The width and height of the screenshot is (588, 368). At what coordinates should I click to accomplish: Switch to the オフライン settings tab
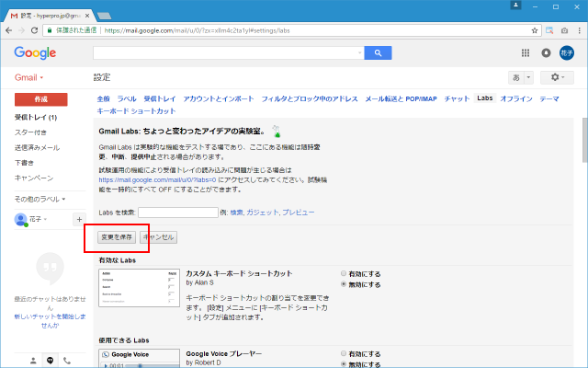click(x=516, y=98)
